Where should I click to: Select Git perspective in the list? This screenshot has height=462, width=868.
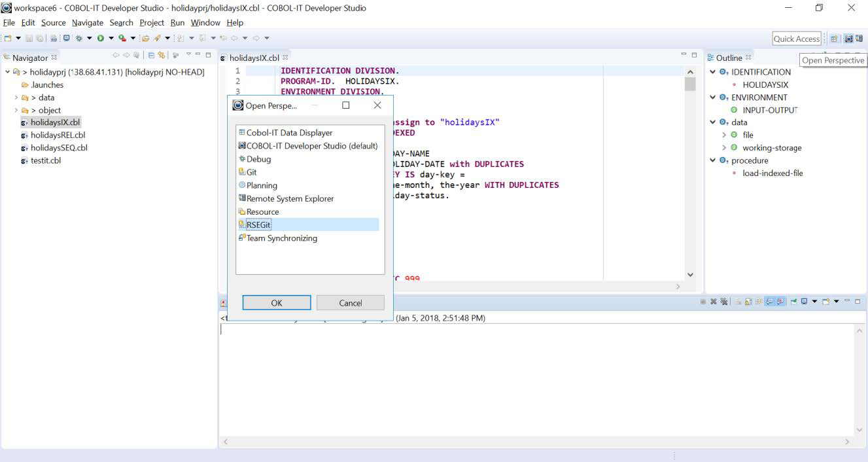252,172
